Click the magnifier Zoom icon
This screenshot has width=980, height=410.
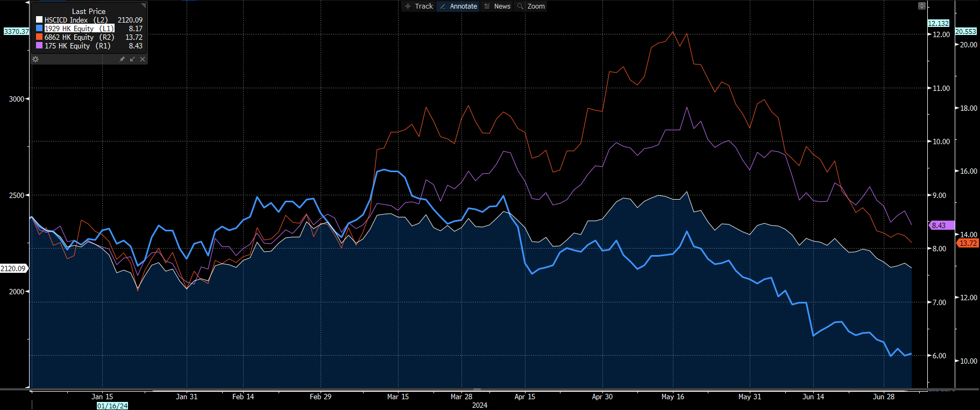pyautogui.click(x=520, y=6)
